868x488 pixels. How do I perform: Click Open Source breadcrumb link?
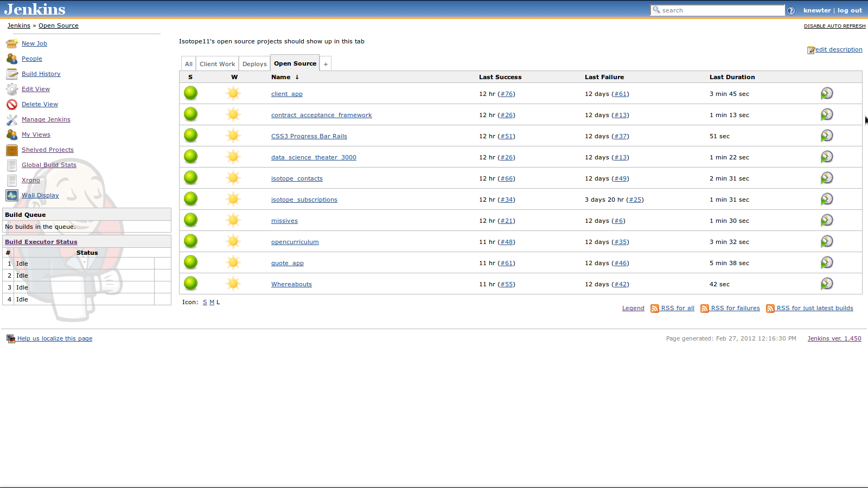click(59, 25)
